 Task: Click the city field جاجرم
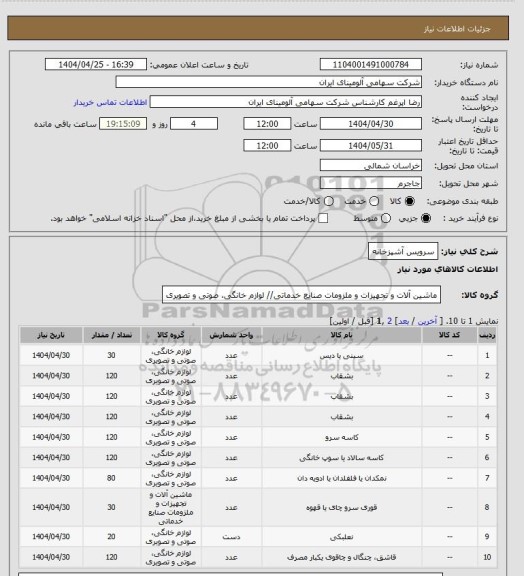(x=370, y=183)
